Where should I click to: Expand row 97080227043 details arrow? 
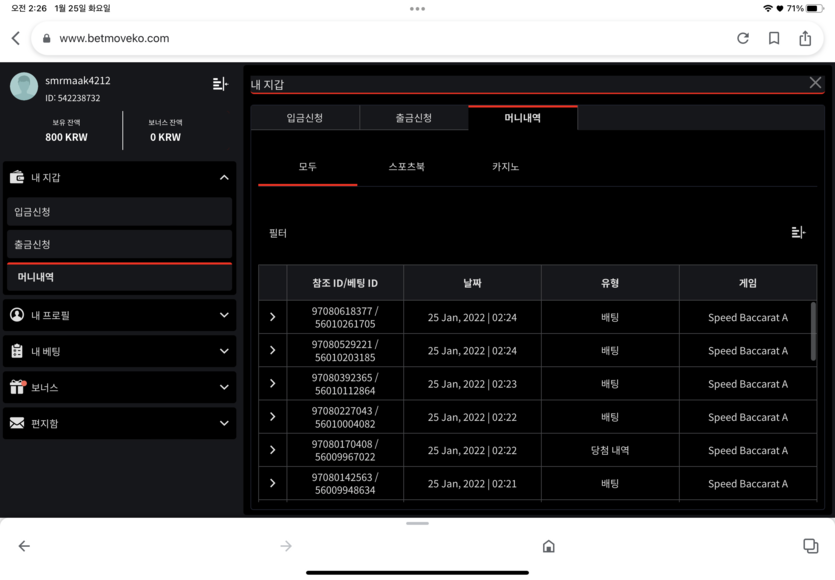pyautogui.click(x=273, y=417)
